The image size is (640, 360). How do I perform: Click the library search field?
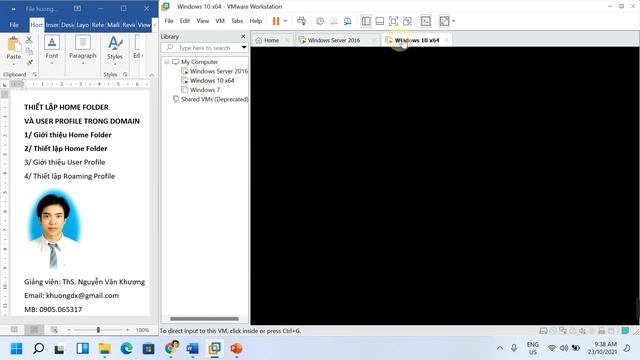(x=204, y=48)
